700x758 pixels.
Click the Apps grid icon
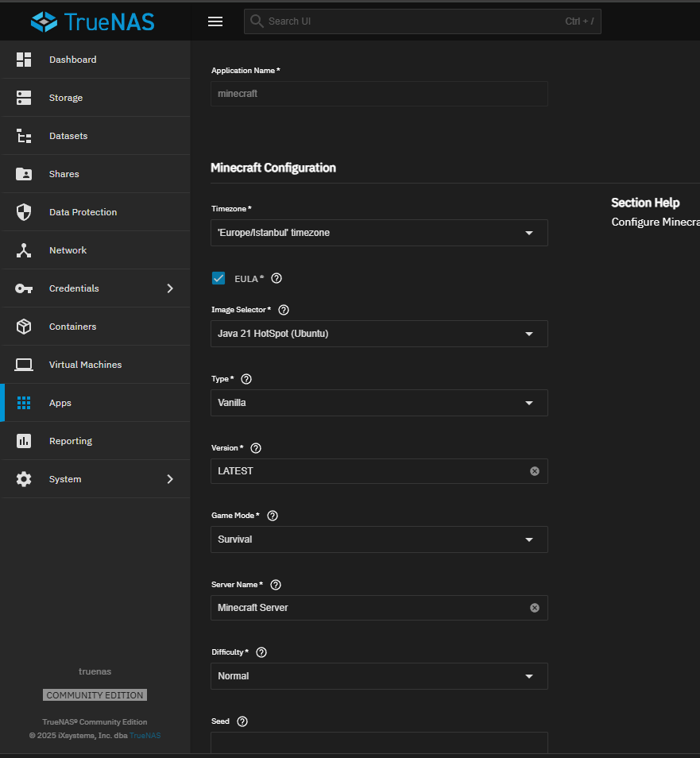(x=24, y=403)
